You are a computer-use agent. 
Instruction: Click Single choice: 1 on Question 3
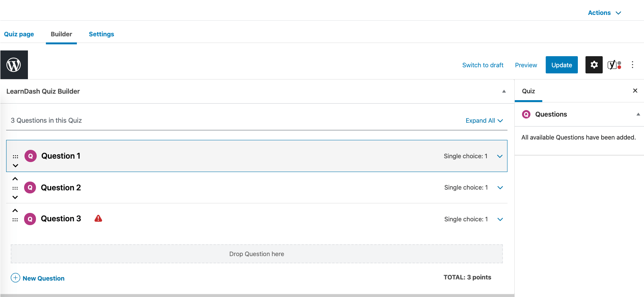(466, 219)
